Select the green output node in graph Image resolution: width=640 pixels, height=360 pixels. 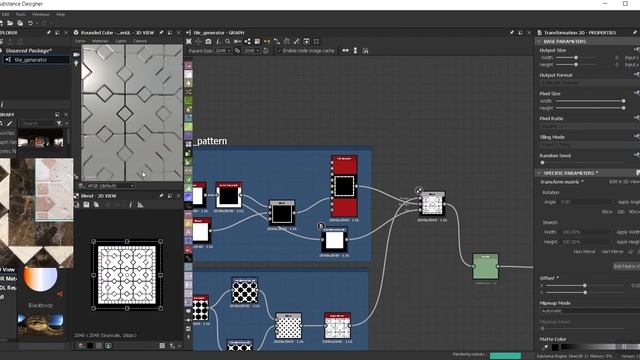click(485, 267)
